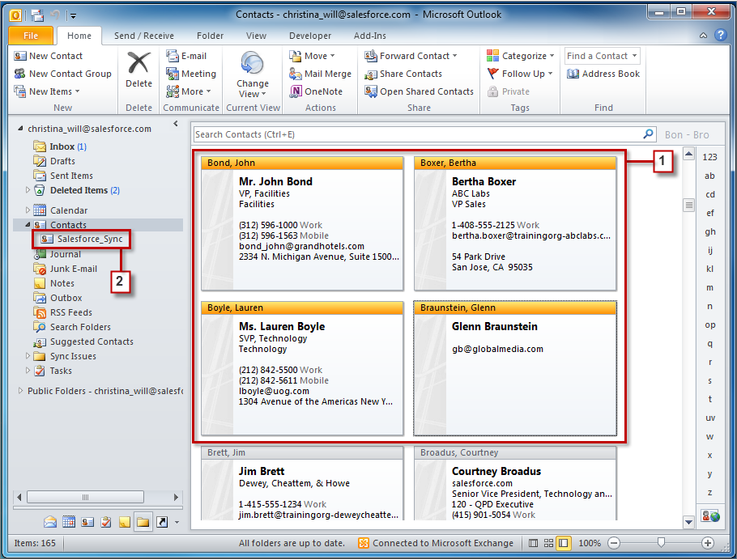Collapse the navigation pane arrow

(175, 124)
